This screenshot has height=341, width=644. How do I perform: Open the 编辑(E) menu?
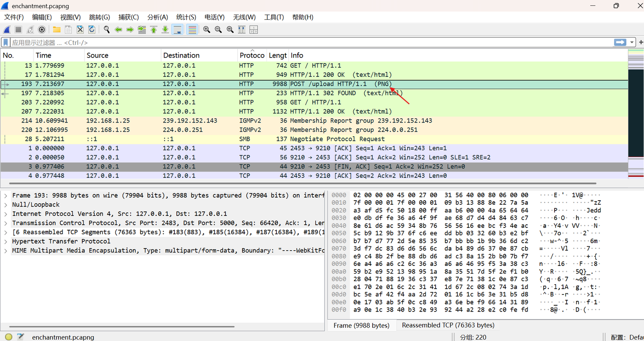42,17
